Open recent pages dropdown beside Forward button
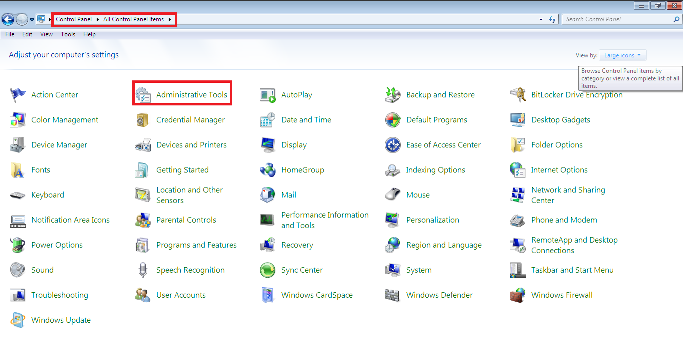 pos(32,20)
